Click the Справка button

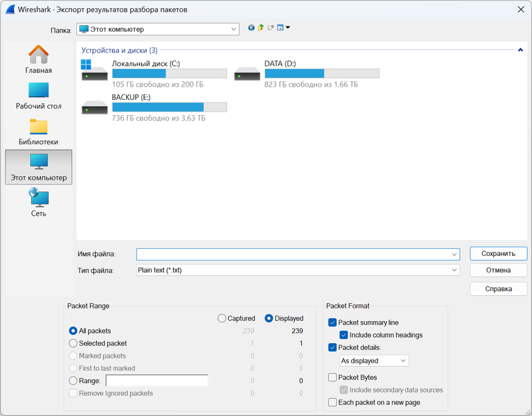click(499, 289)
